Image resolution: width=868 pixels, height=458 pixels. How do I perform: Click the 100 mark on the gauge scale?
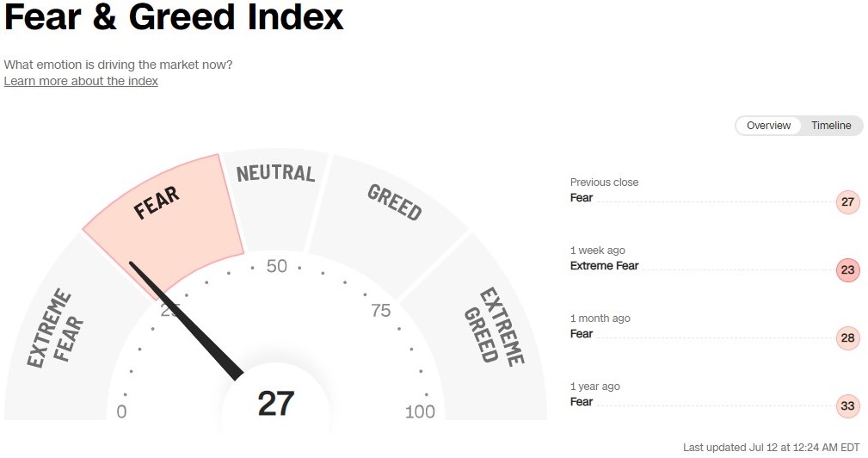tap(420, 412)
